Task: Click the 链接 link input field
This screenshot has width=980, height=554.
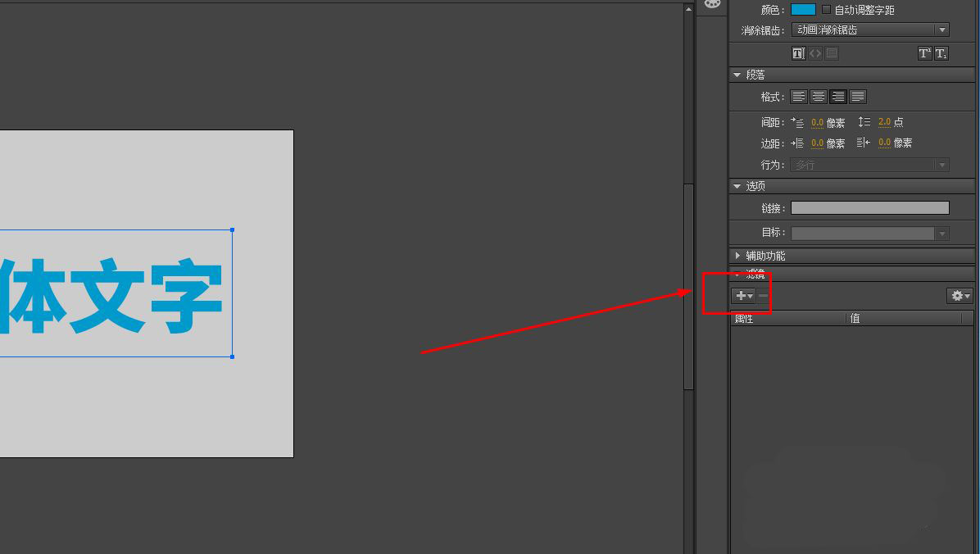Action: [x=870, y=207]
